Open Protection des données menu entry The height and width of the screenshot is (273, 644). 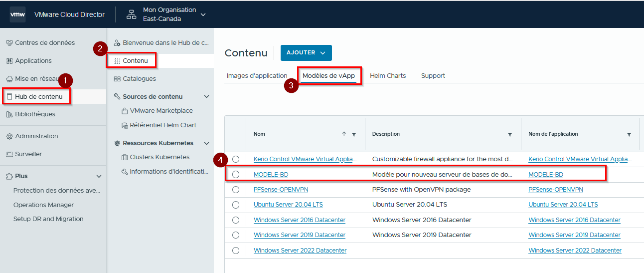57,191
